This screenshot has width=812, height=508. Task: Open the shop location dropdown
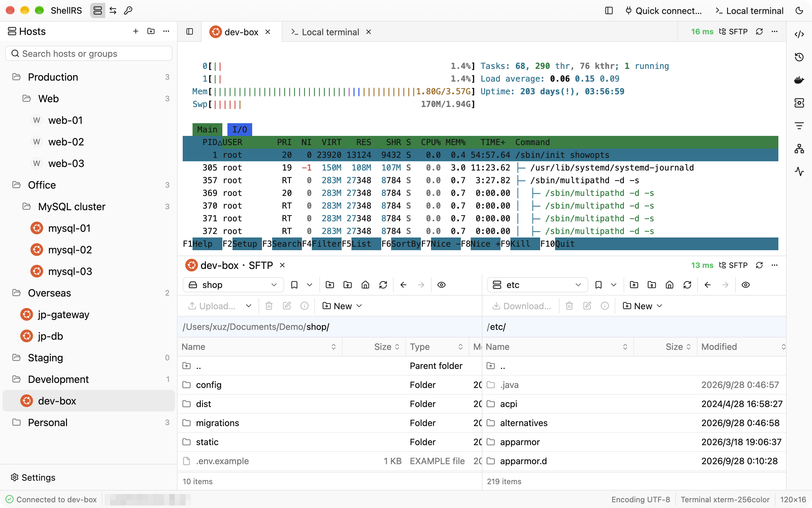[x=233, y=285]
